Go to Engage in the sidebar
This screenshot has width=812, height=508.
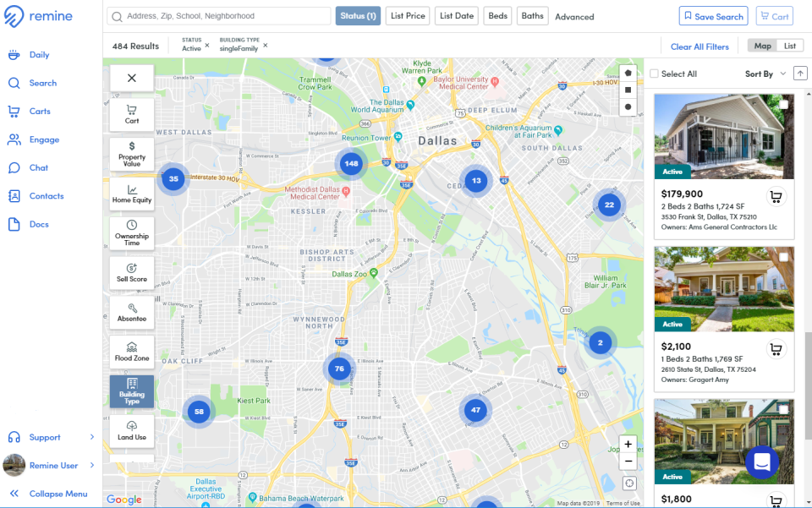(33, 139)
